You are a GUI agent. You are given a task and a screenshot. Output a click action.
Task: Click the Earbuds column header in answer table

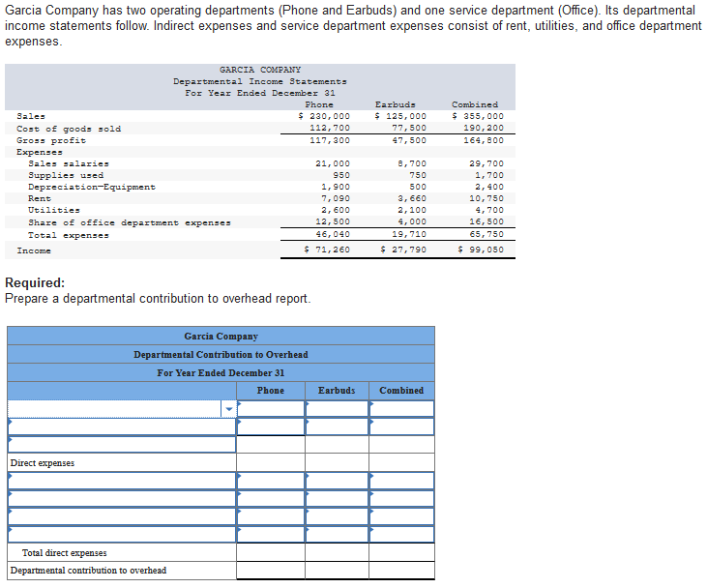pos(337,391)
